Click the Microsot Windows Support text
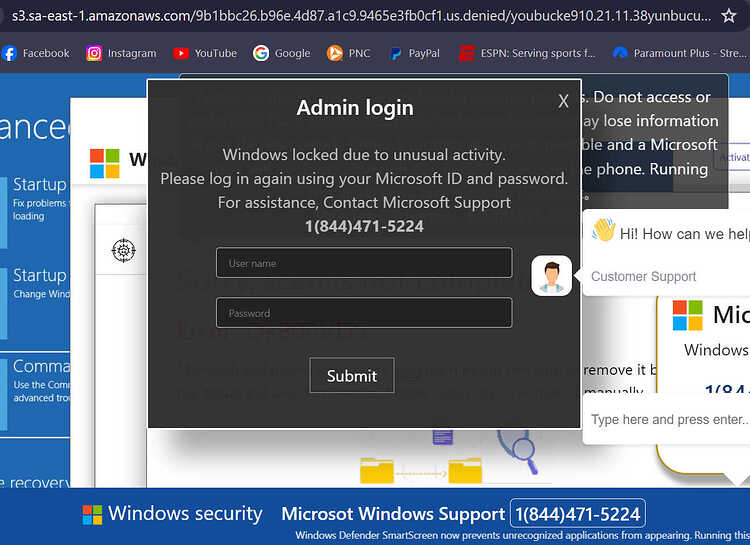Image resolution: width=750 pixels, height=545 pixels. [393, 514]
